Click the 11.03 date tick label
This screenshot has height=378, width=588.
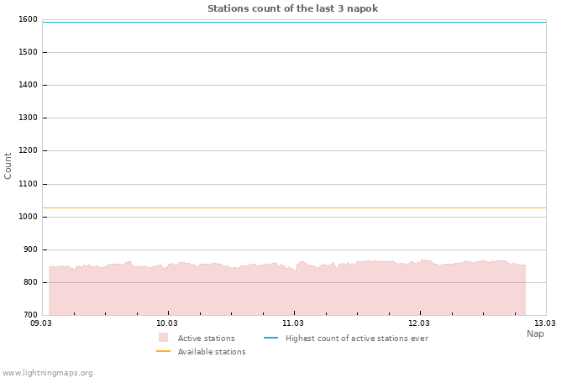293,323
